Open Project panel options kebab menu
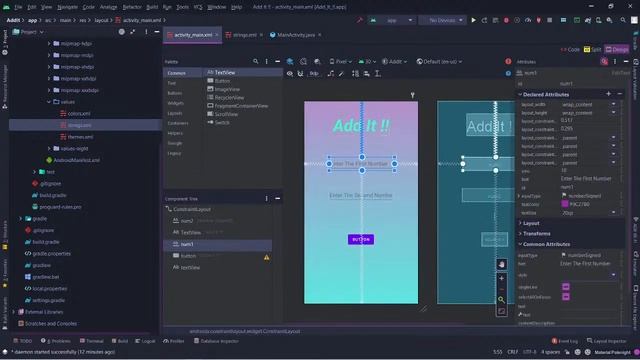This screenshot has width=640, height=360. tap(146, 31)
